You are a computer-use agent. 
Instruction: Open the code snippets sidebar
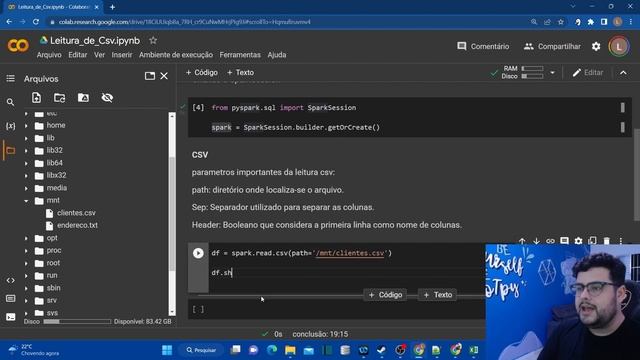11,280
